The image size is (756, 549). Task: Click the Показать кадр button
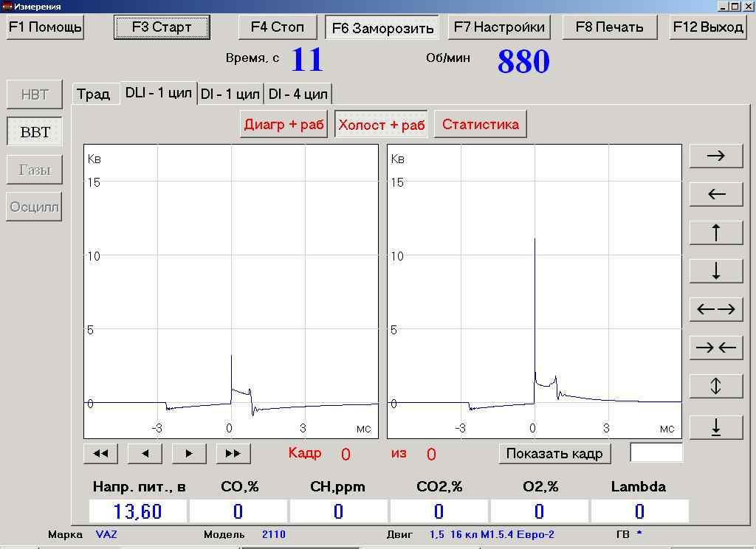[x=554, y=453]
